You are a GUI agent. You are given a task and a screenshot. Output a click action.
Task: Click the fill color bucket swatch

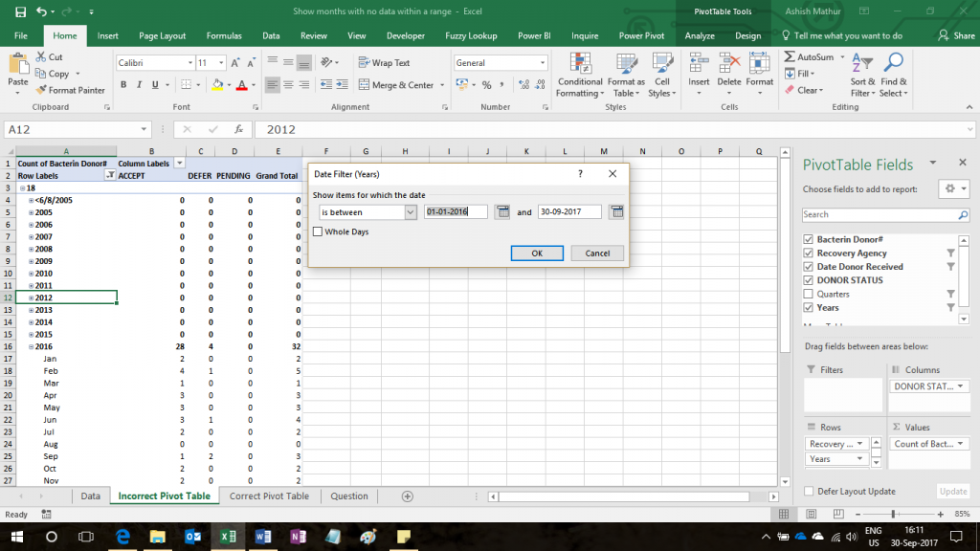[x=217, y=85]
